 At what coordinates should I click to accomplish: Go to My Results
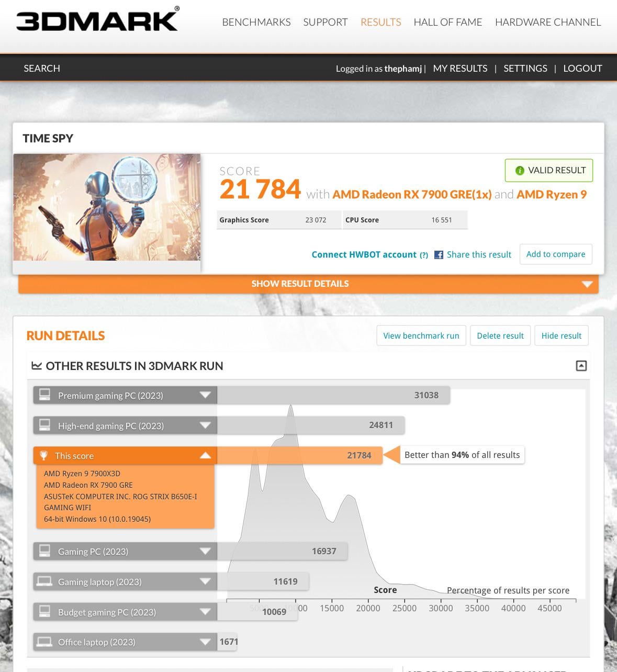point(460,68)
